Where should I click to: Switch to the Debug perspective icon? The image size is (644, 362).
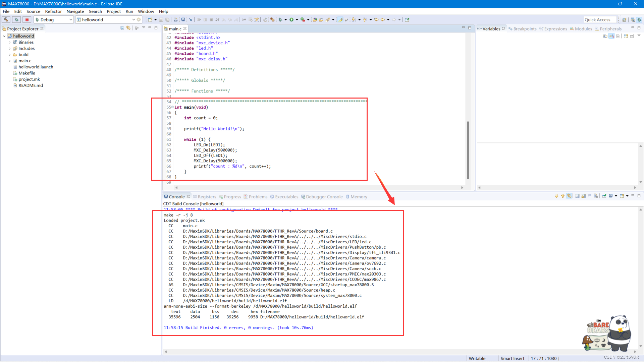(639, 20)
